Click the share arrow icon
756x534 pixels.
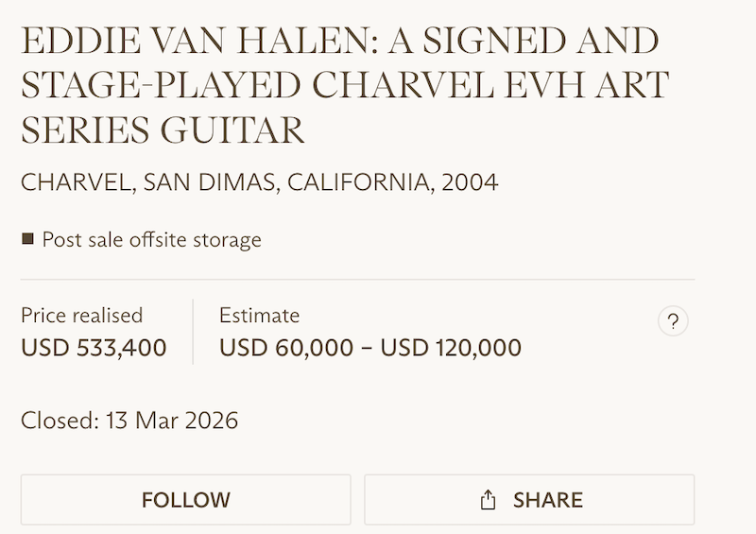488,499
